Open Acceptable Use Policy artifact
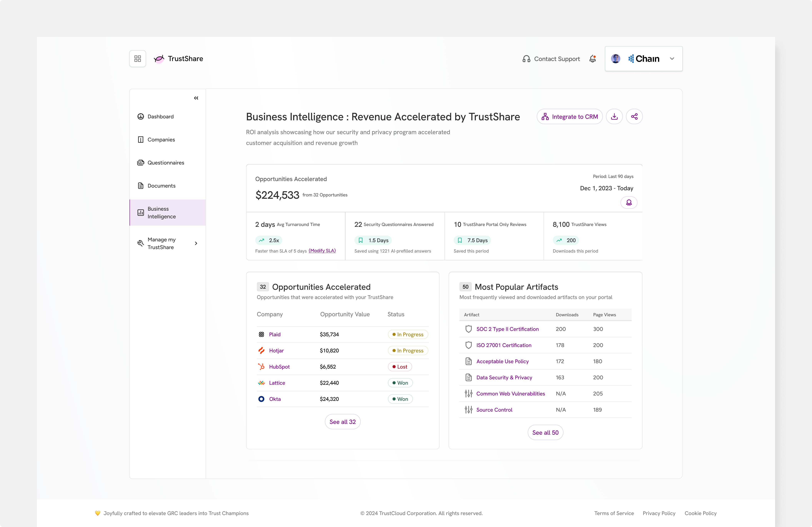Viewport: 812px width, 527px height. click(502, 361)
